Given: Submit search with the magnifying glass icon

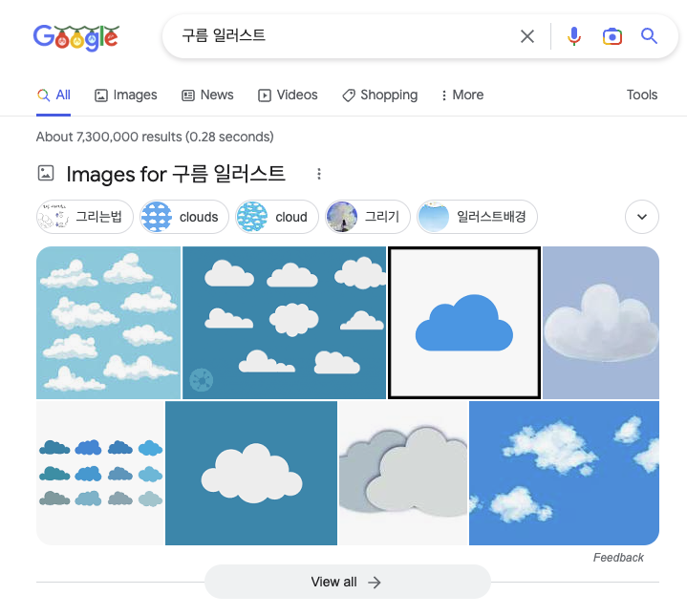Looking at the screenshot, I should (x=649, y=36).
